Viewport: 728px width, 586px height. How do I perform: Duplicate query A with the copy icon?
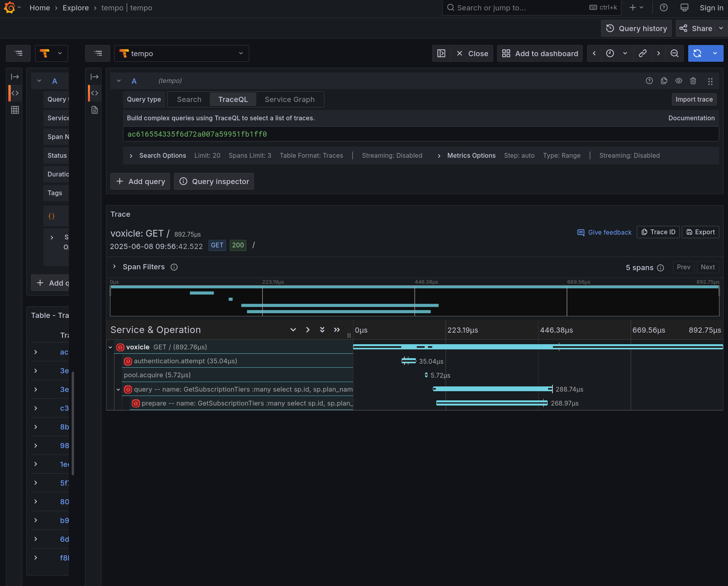point(664,81)
